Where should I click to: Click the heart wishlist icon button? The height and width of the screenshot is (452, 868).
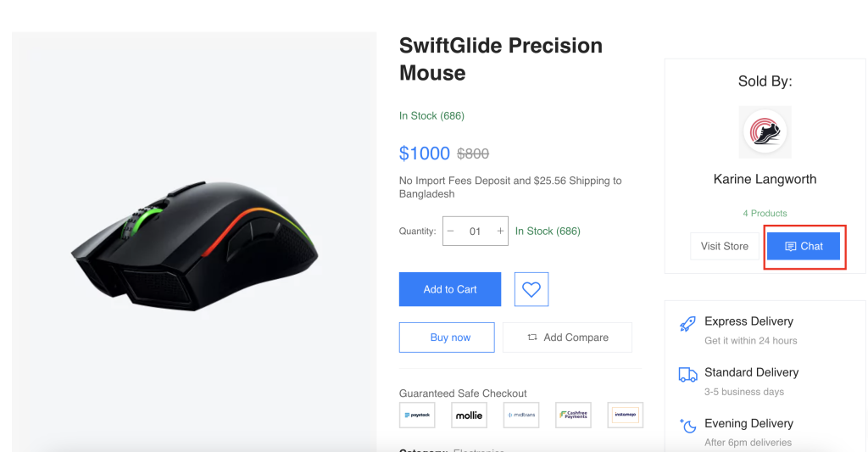(x=531, y=289)
